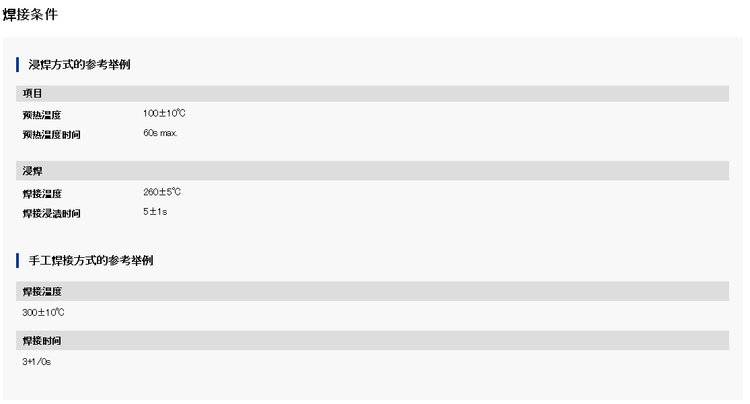Click the blue bar beside 手工焊接方式的参考举例

[18, 260]
